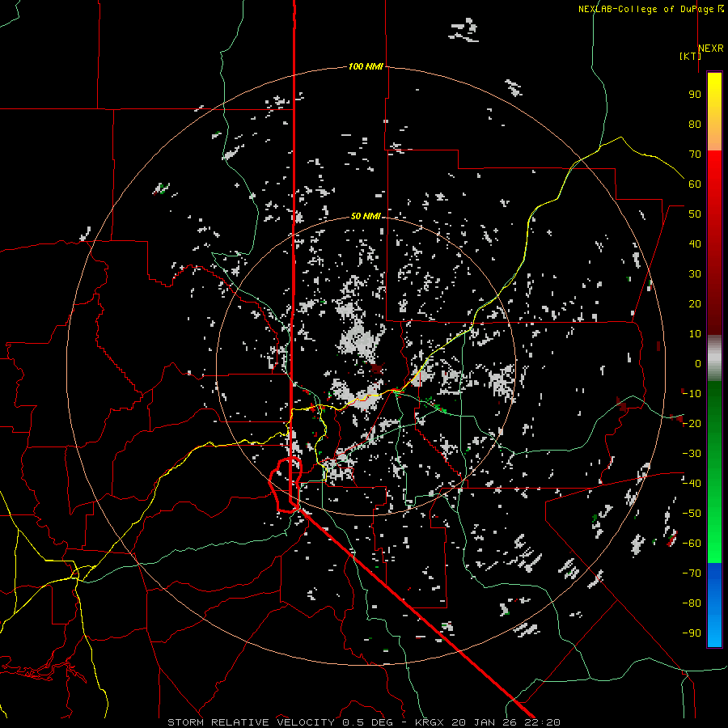
Task: Select the -80 value on velocity scale
Action: (x=692, y=603)
